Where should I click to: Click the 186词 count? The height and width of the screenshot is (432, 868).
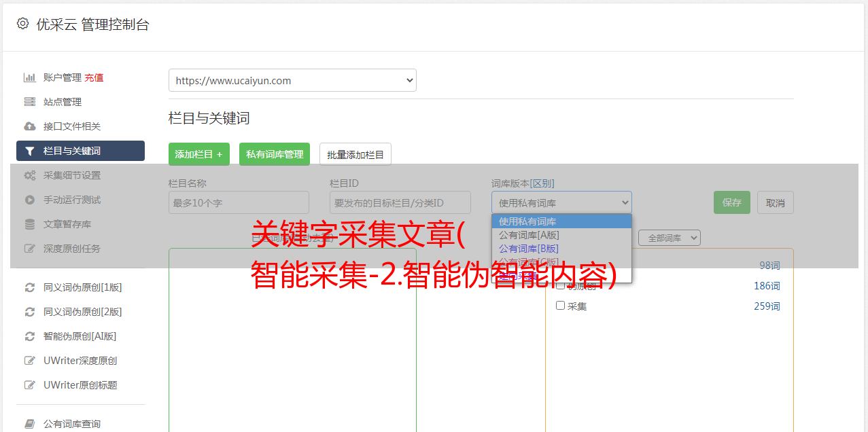pos(767,286)
